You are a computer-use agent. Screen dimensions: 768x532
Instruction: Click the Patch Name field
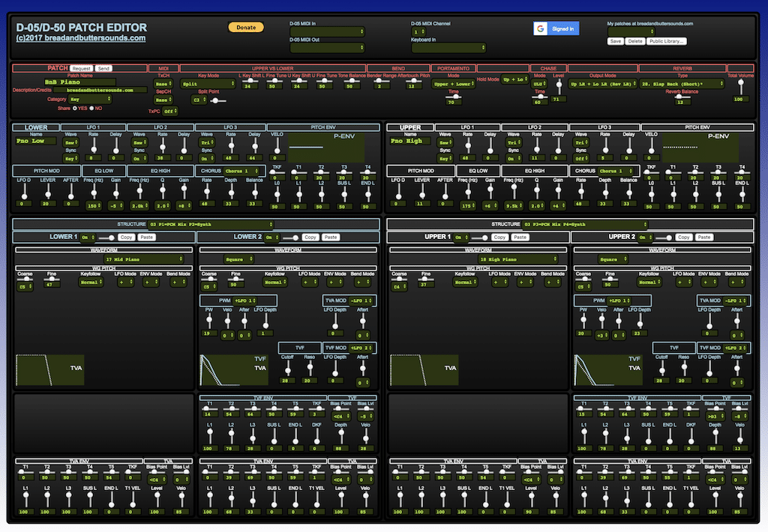(79, 82)
